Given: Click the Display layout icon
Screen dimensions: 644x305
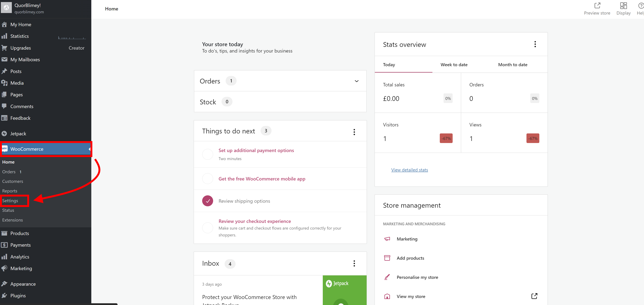Looking at the screenshot, I should point(623,5).
